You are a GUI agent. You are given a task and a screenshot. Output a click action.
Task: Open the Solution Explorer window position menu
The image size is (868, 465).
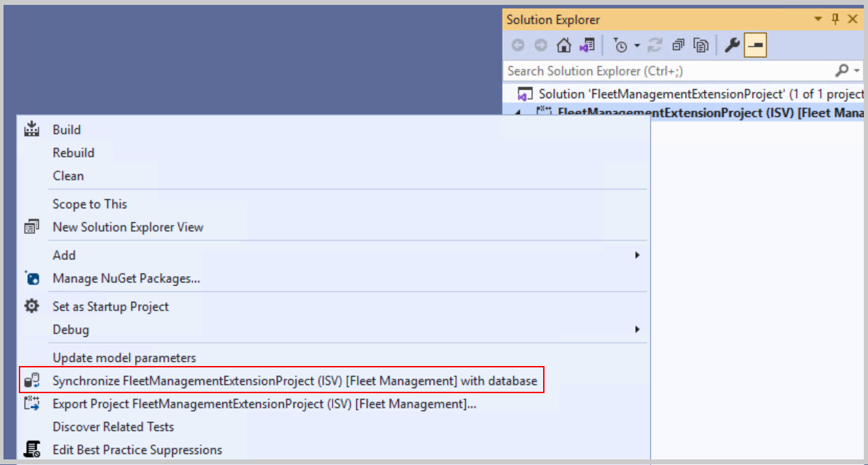818,20
